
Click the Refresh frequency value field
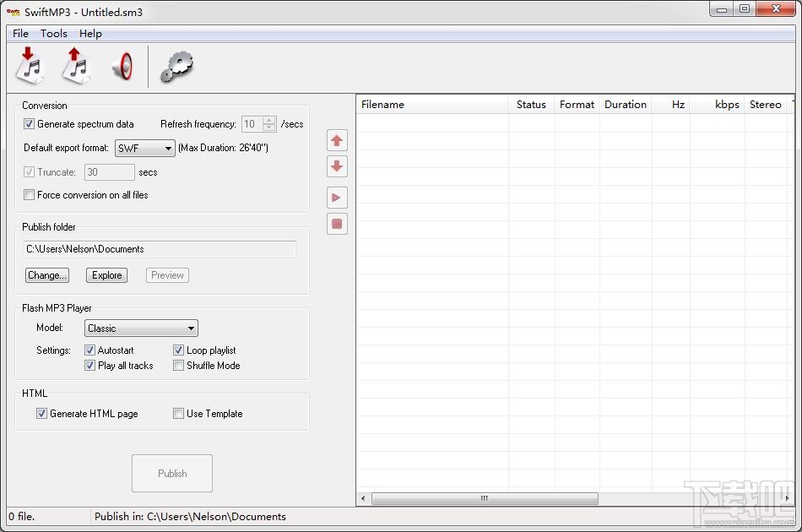(x=252, y=124)
